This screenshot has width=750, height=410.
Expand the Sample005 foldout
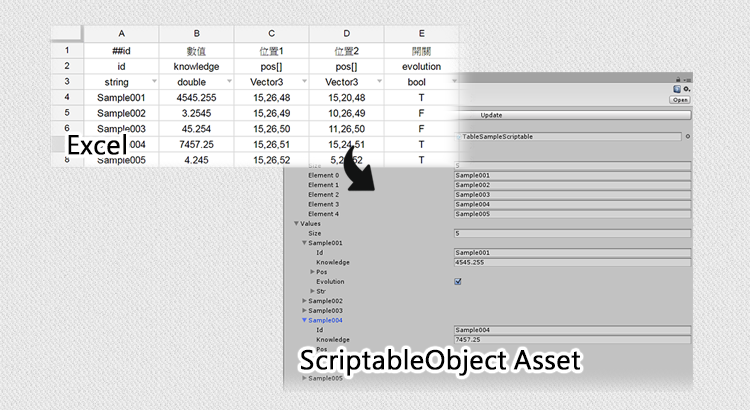click(304, 378)
